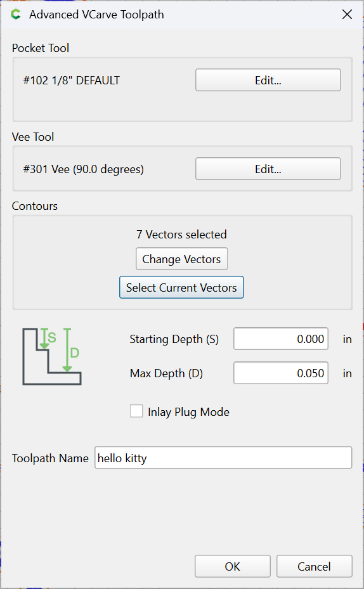
Task: Click Select Current Vectors
Action: click(181, 288)
